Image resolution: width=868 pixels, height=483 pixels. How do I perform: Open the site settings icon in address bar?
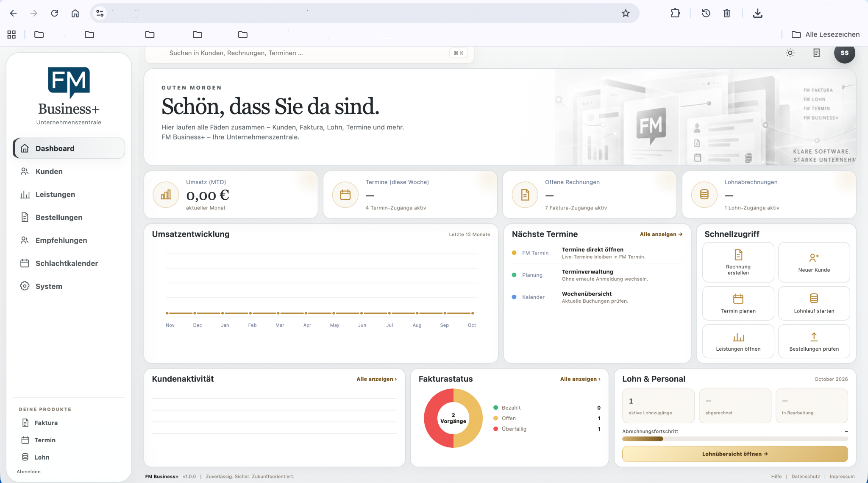pyautogui.click(x=100, y=13)
